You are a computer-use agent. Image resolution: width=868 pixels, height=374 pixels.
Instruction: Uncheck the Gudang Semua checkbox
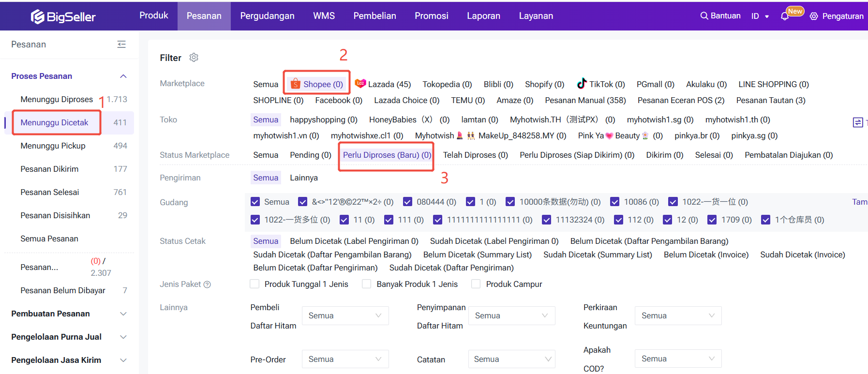click(x=255, y=202)
